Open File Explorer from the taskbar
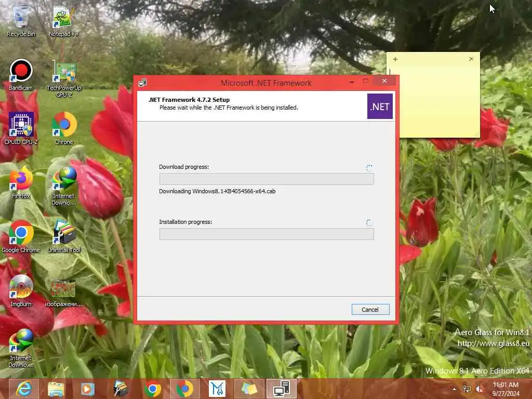The width and height of the screenshot is (532, 399). tap(56, 389)
